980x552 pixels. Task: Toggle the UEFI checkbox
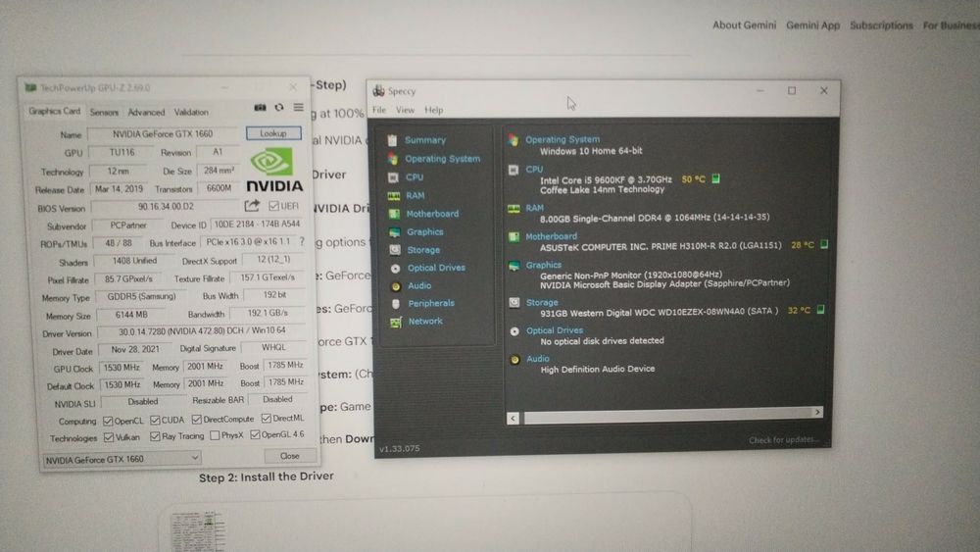[x=273, y=206]
